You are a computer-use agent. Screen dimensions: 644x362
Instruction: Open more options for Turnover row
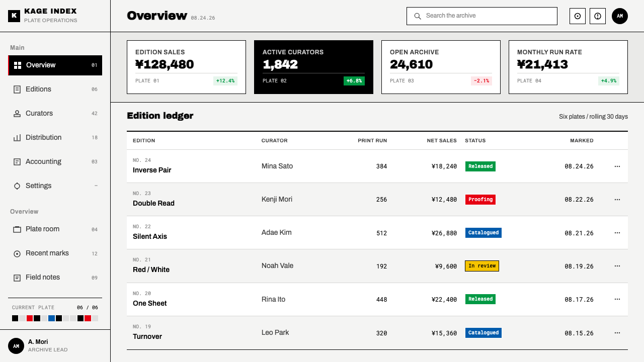coord(617,333)
